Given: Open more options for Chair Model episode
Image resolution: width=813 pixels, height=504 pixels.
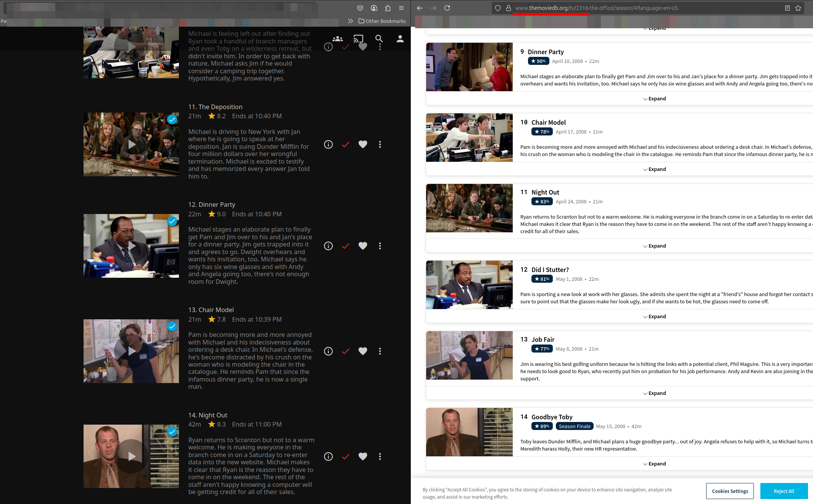Looking at the screenshot, I should (x=380, y=351).
